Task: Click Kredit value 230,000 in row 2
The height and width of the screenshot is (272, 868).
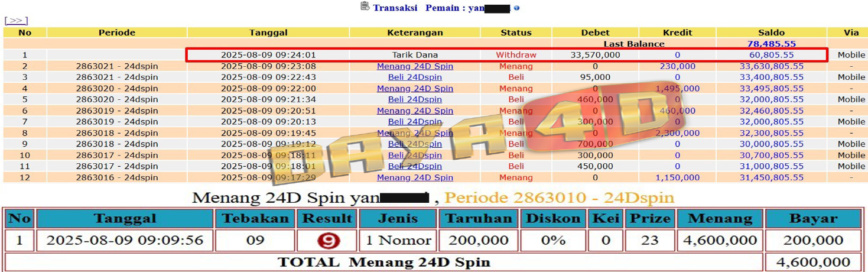Action: point(677,66)
